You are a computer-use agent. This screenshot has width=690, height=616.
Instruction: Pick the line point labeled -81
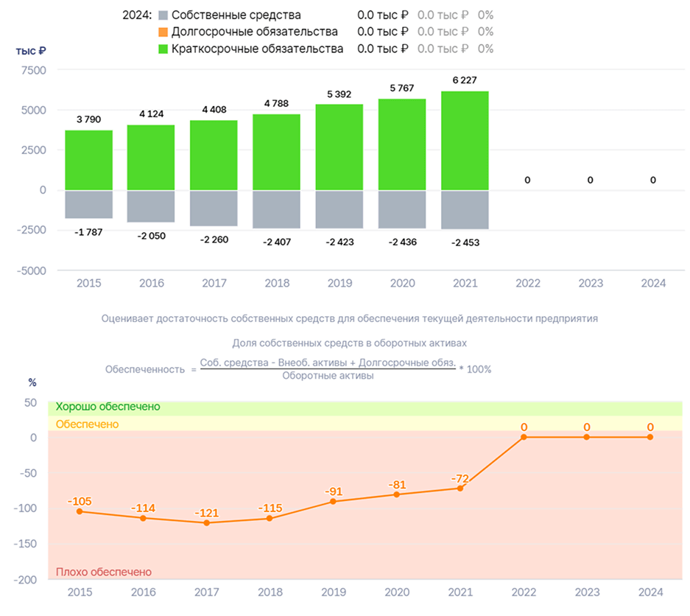tap(397, 494)
